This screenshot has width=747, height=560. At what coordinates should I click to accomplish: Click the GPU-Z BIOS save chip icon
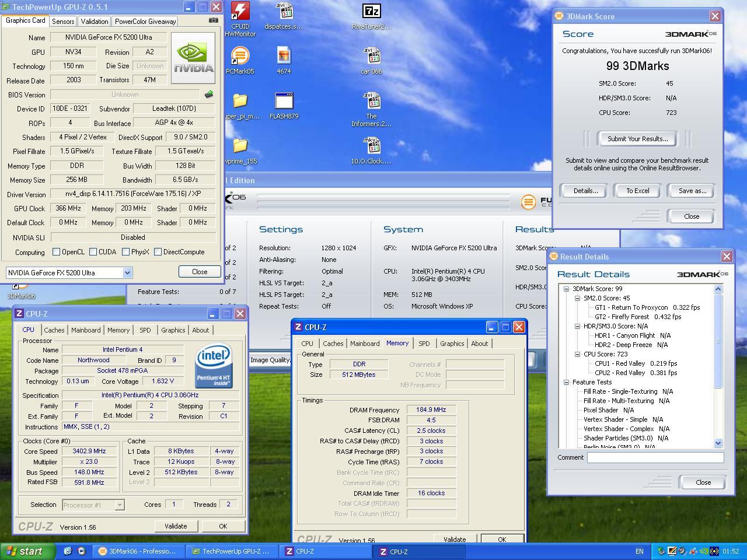pos(208,94)
